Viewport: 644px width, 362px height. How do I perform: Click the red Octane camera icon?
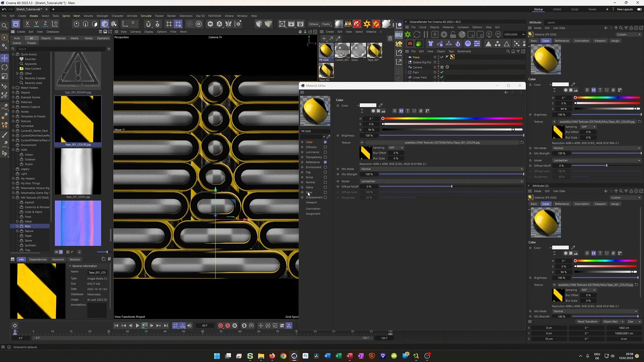(410, 44)
